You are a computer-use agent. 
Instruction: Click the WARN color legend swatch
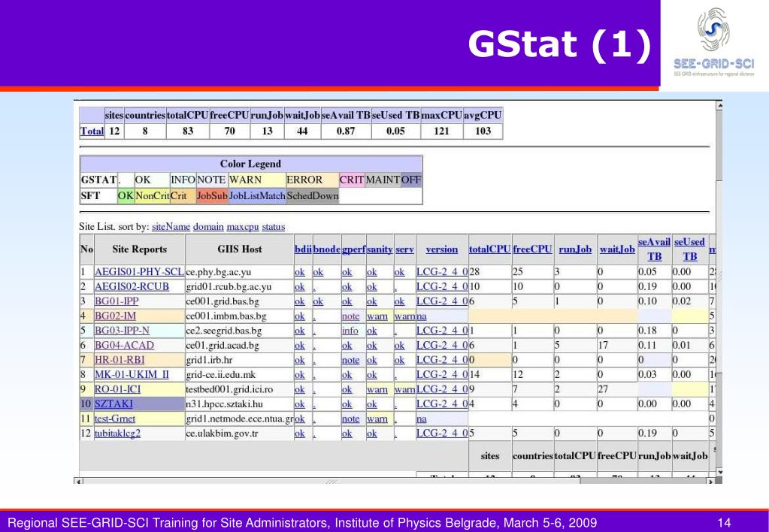coord(256,180)
